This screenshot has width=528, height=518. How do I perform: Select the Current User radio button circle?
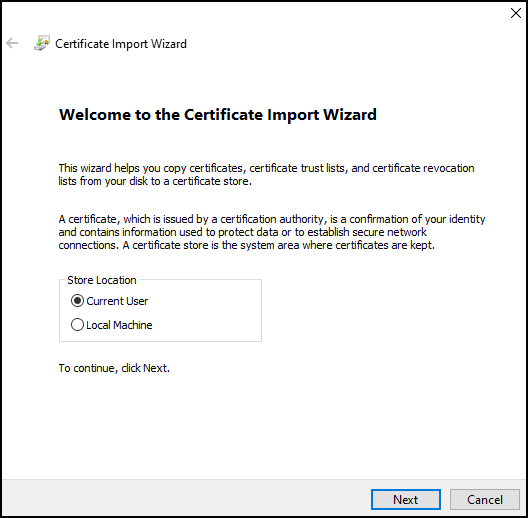77,301
